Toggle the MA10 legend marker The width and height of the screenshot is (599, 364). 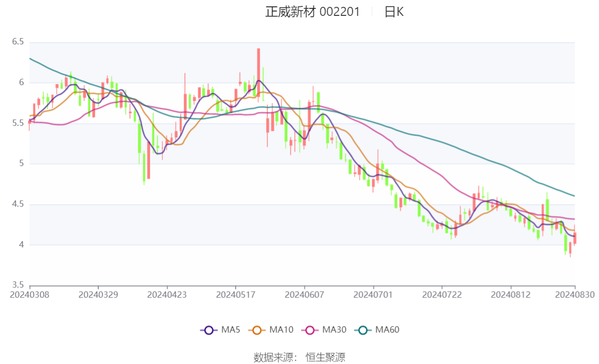[257, 330]
